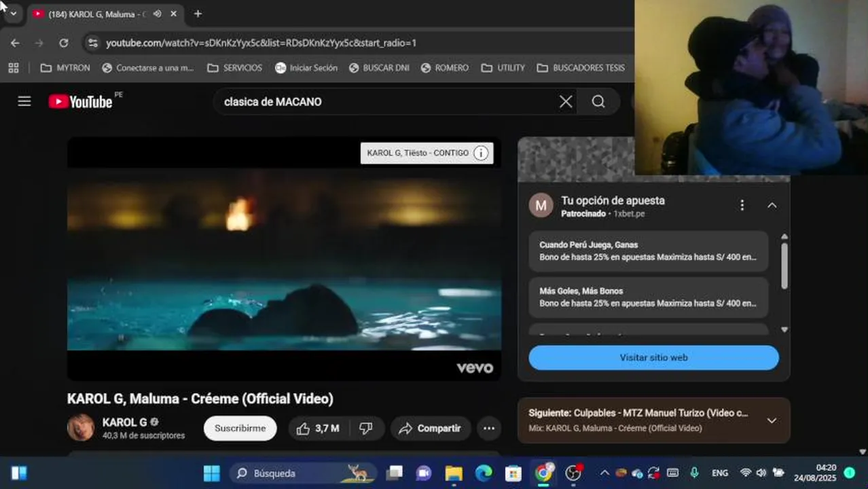Open more actions three-dot button
The image size is (868, 489).
click(x=489, y=429)
